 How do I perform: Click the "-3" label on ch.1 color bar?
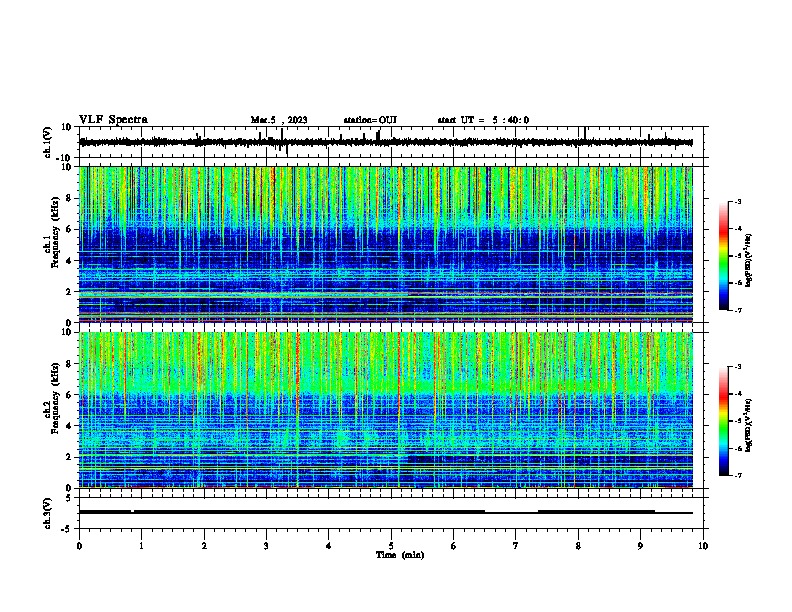tap(738, 201)
